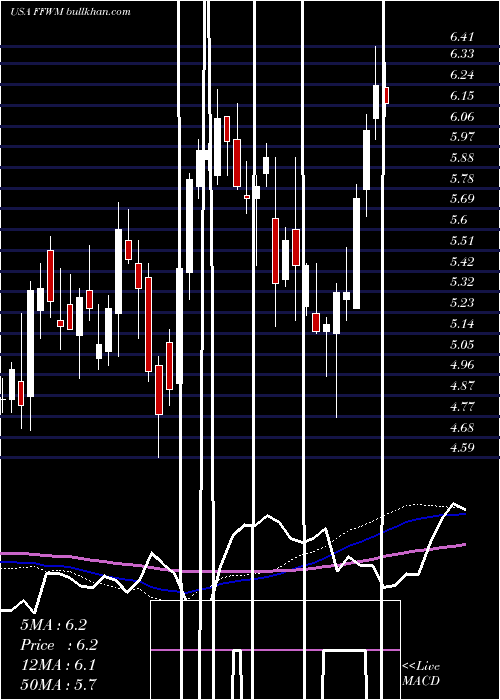This screenshot has width=500, height=700.
Task: Click the '12MA : 6.1' readout
Action: 58,666
